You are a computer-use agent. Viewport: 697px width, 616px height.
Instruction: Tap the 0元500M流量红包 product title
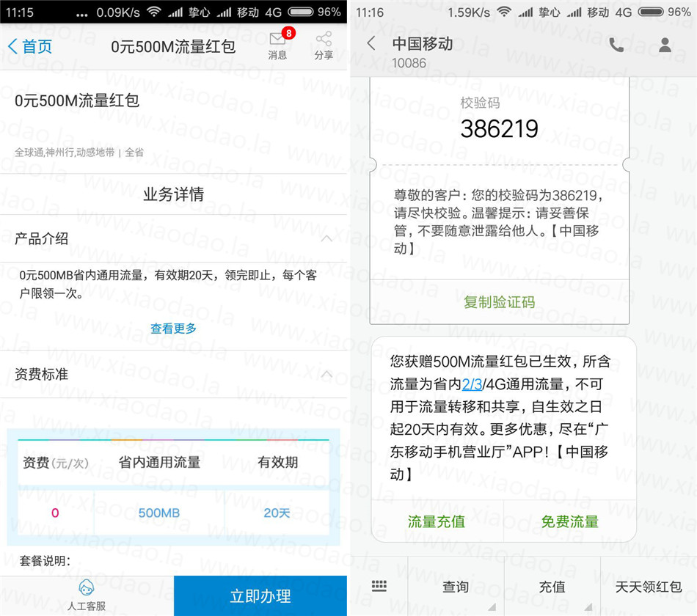pyautogui.click(x=77, y=101)
